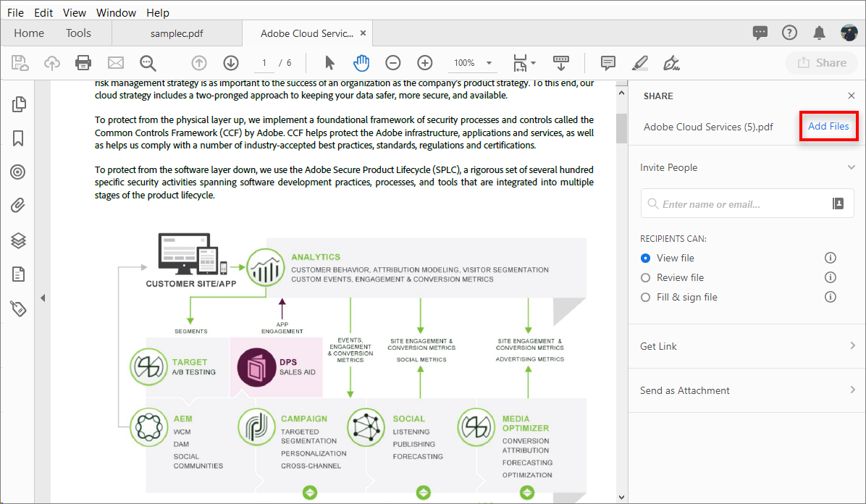This screenshot has width=866, height=504.
Task: Open notifications bell icon
Action: (819, 33)
